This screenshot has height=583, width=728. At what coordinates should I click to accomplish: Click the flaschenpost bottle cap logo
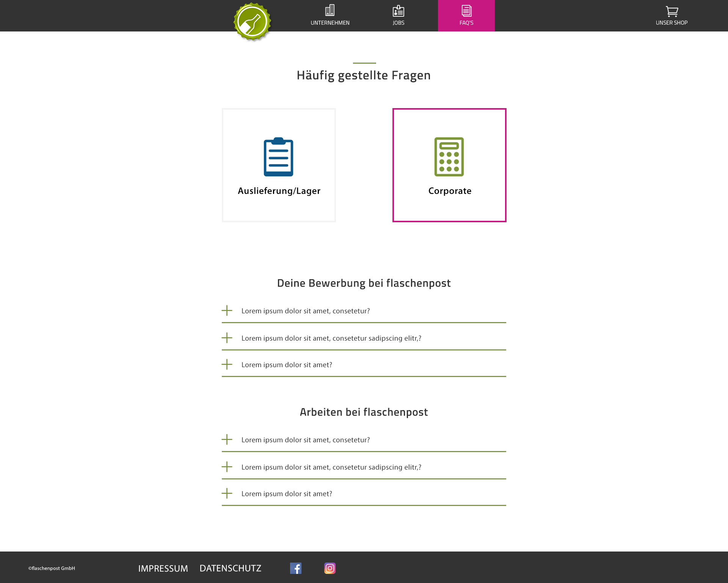252,22
